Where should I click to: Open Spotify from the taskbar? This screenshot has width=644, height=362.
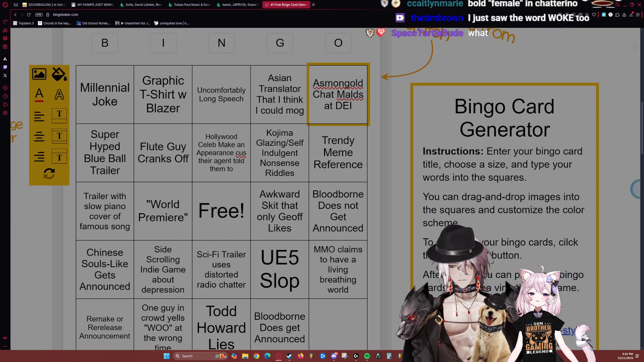[x=367, y=356]
